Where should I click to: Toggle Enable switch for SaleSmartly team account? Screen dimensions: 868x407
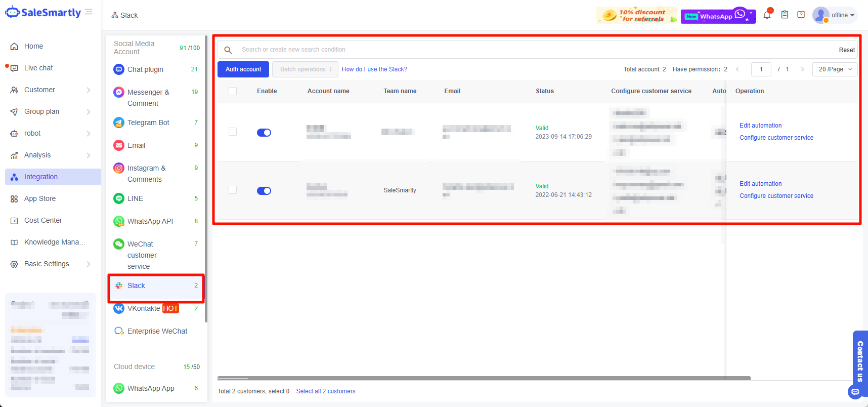coord(264,191)
